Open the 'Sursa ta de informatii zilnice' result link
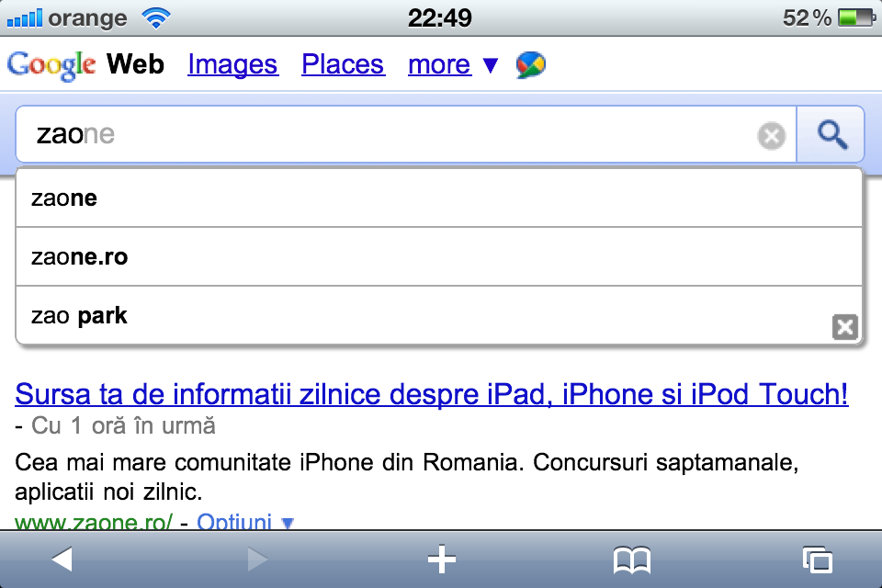 tap(432, 394)
